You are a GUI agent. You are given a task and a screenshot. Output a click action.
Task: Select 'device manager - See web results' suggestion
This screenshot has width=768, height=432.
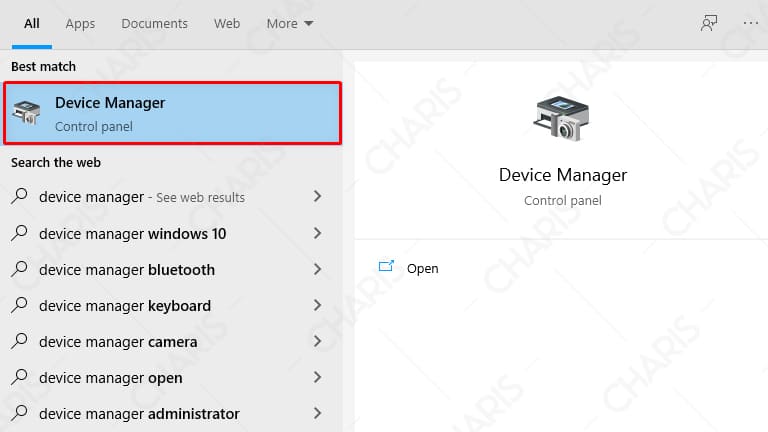[171, 197]
